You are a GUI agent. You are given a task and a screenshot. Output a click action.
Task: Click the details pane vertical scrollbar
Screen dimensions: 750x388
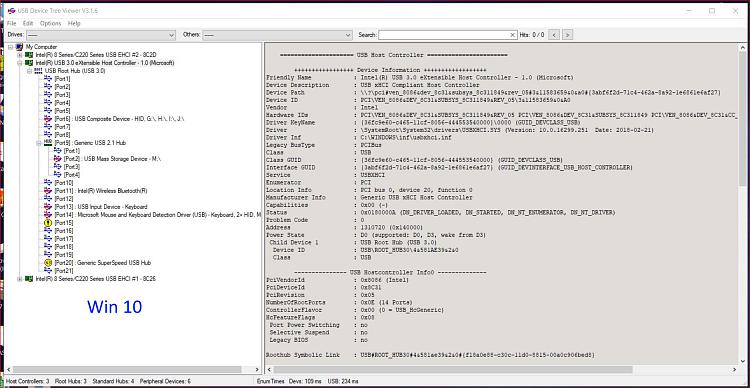[x=742, y=119]
